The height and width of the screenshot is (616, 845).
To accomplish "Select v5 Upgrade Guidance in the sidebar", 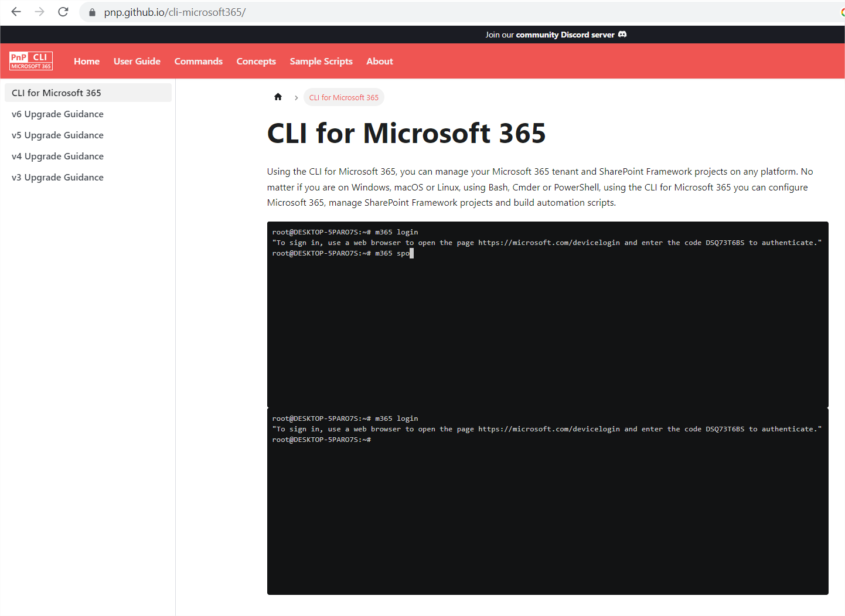I will 57,135.
